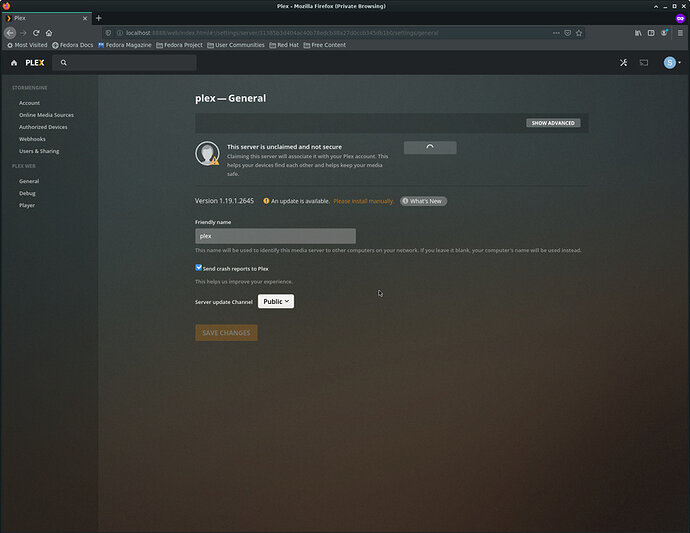Open the user avatar account menu
Image resolution: width=690 pixels, height=533 pixels.
672,63
